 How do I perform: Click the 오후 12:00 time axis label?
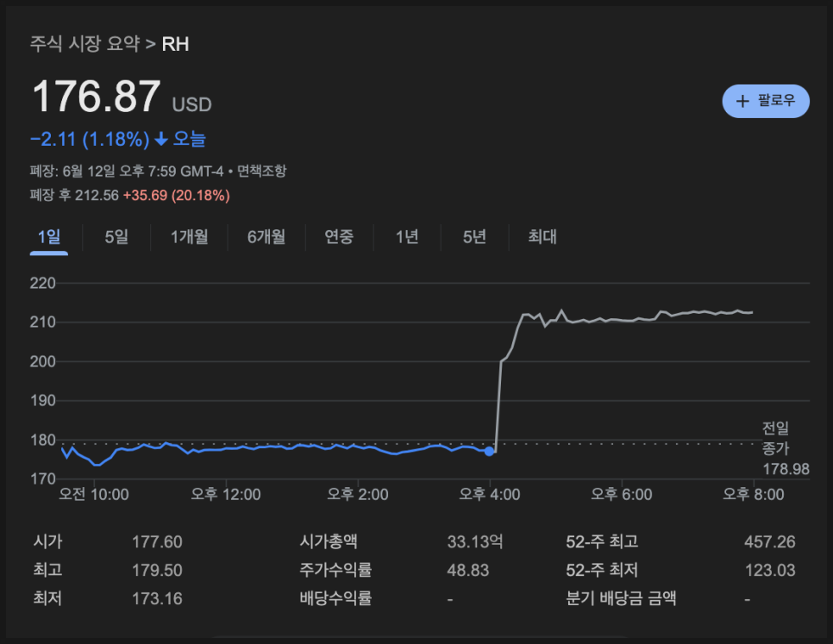[226, 495]
